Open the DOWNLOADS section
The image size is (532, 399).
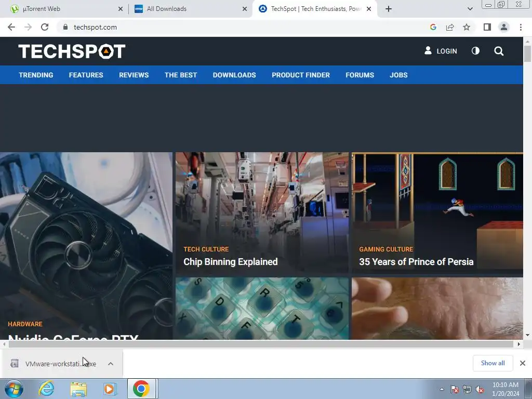234,75
